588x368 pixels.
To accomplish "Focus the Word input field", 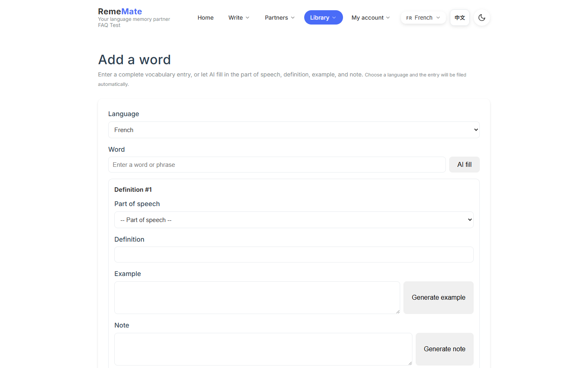I will 277,165.
